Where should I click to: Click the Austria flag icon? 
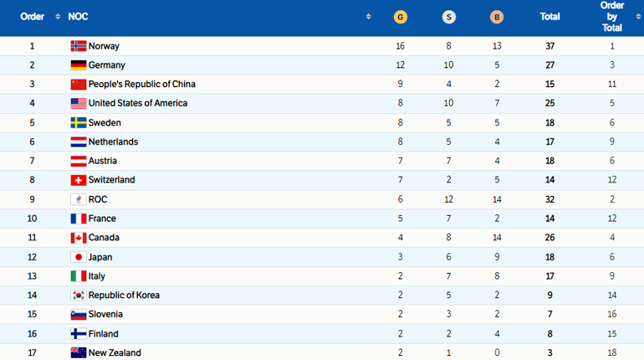79,161
